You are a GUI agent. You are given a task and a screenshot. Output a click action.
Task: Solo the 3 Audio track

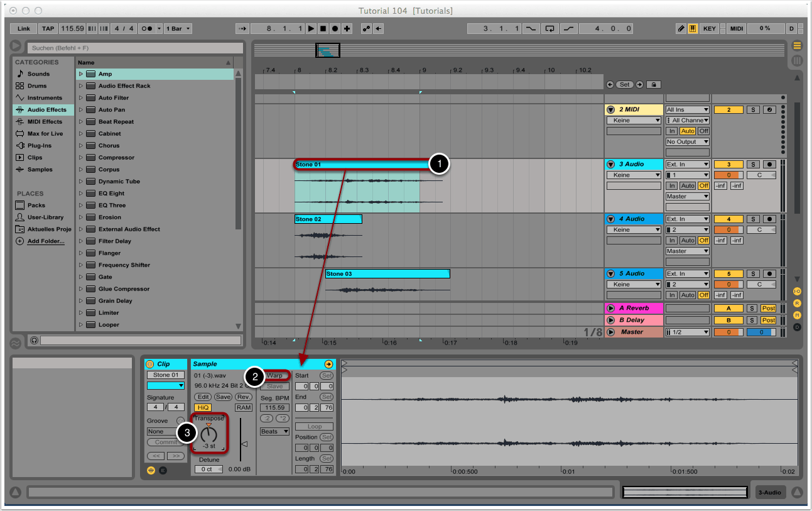[x=753, y=164]
